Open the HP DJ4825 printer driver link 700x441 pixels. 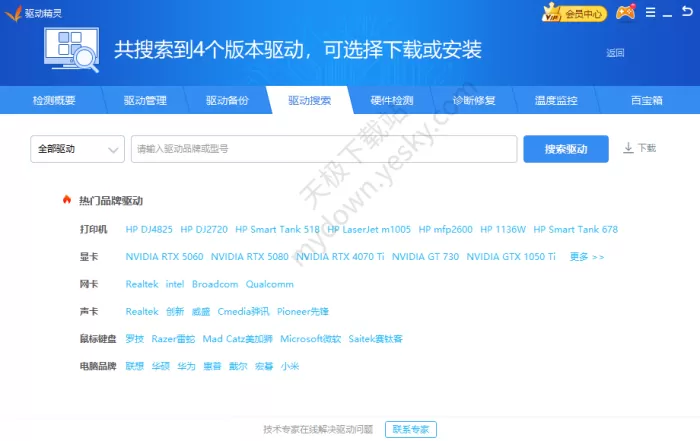coord(149,229)
